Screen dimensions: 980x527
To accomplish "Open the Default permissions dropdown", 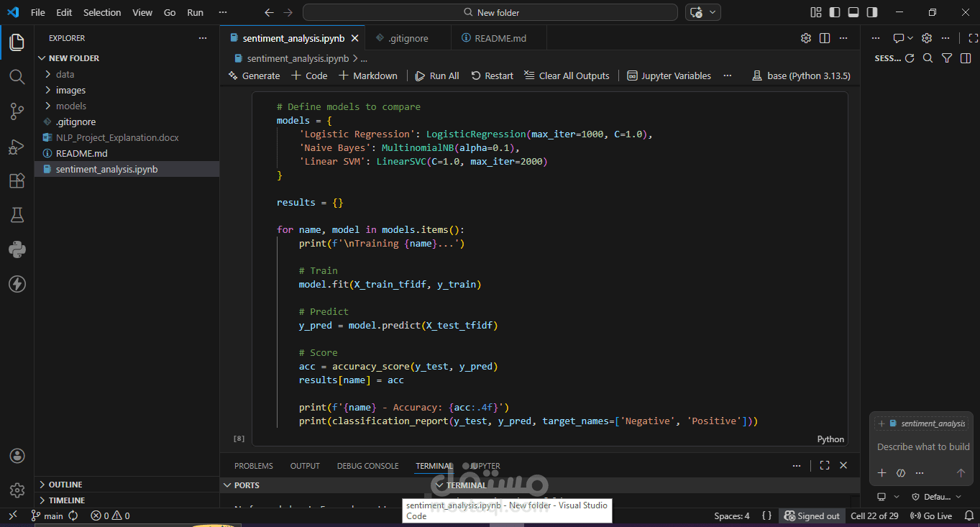I will pos(937,497).
